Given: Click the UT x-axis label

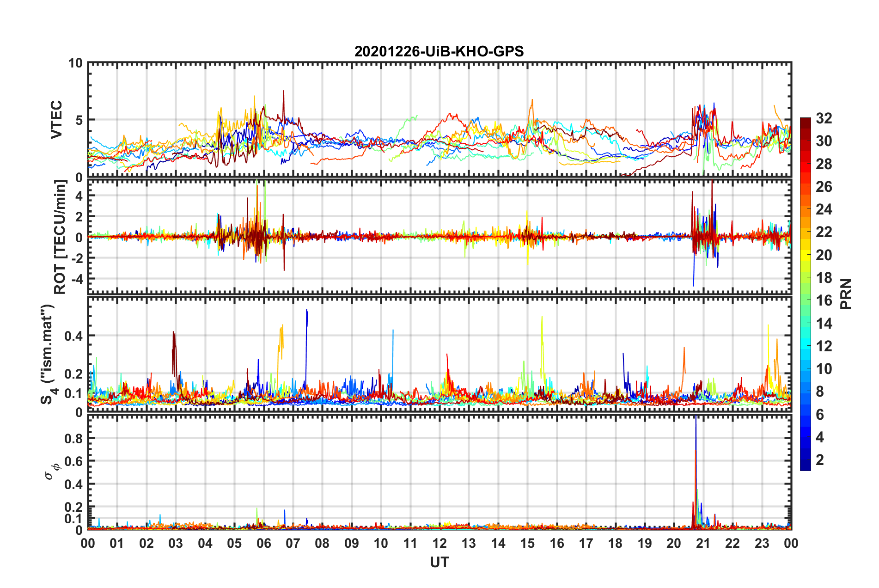Looking at the screenshot, I should pos(439,562).
